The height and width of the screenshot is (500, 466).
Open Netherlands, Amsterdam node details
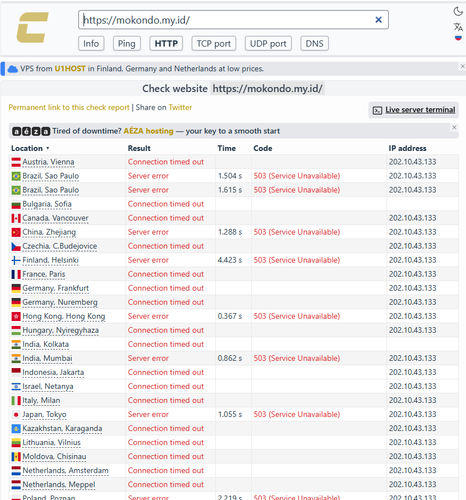point(65,471)
